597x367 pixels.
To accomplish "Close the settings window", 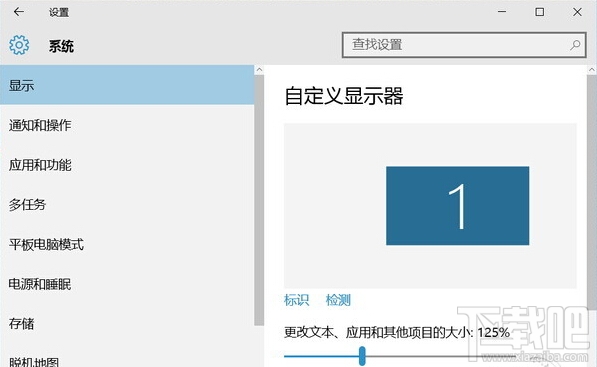I will (x=577, y=12).
